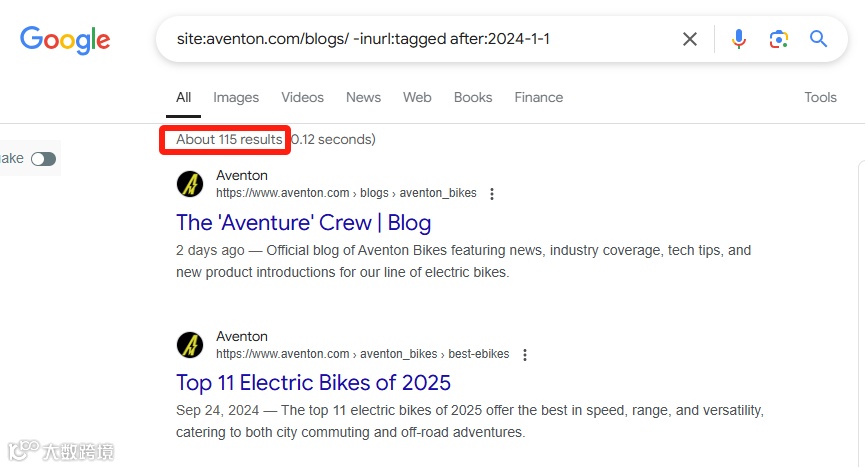866x468 pixels.
Task: Flip the toggle switch at left edge
Action: 43,159
